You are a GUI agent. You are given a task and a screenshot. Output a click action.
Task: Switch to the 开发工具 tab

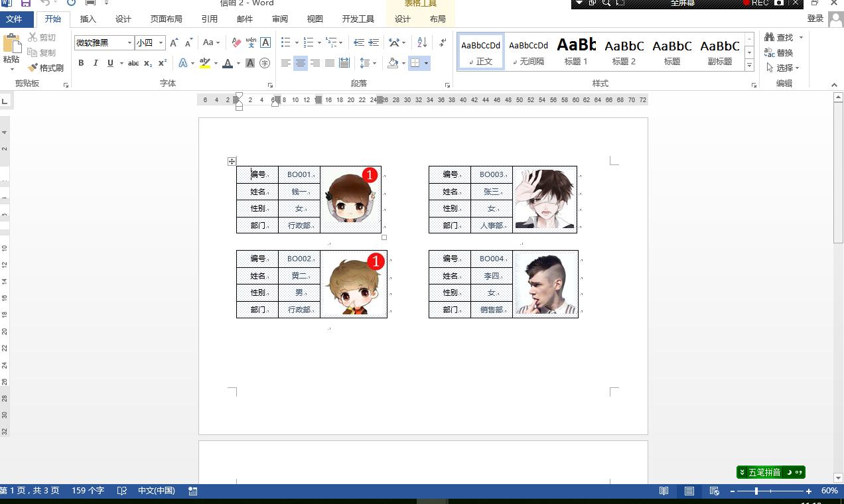click(358, 19)
